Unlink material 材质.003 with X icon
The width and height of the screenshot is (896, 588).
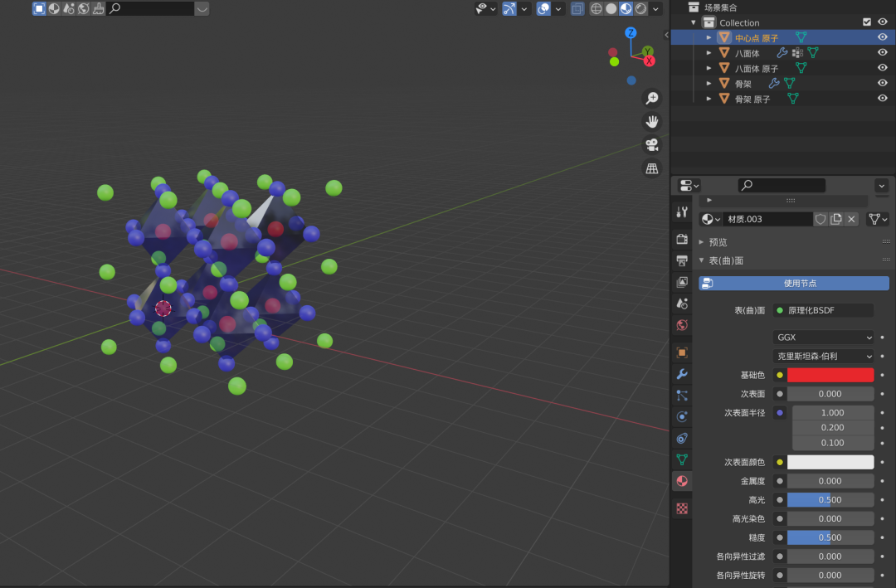pyautogui.click(x=851, y=219)
